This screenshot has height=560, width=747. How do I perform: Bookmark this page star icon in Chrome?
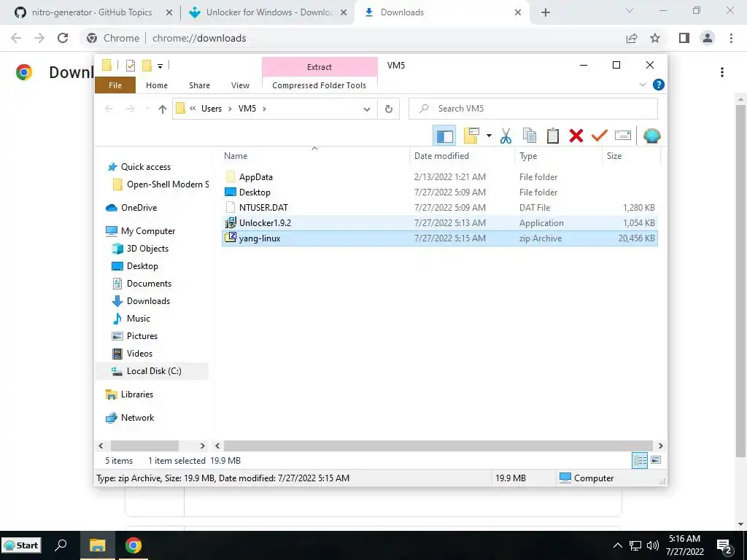(655, 38)
